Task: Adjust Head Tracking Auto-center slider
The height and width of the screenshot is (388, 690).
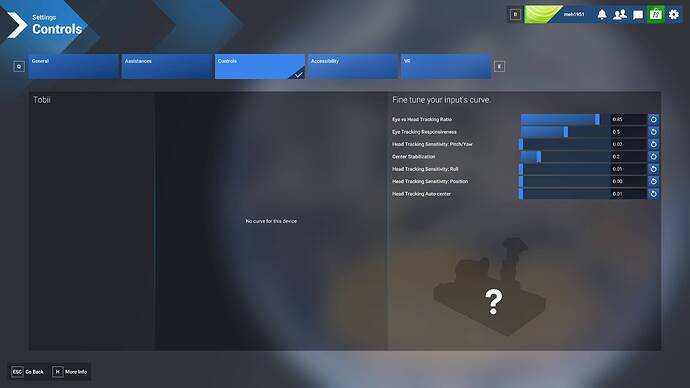Action: [x=565, y=194]
